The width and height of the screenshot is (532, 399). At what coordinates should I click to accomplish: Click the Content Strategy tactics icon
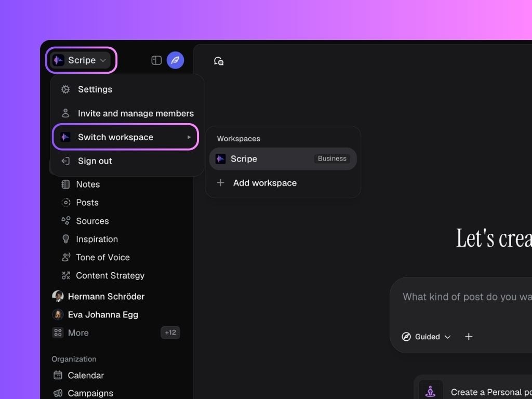[66, 275]
